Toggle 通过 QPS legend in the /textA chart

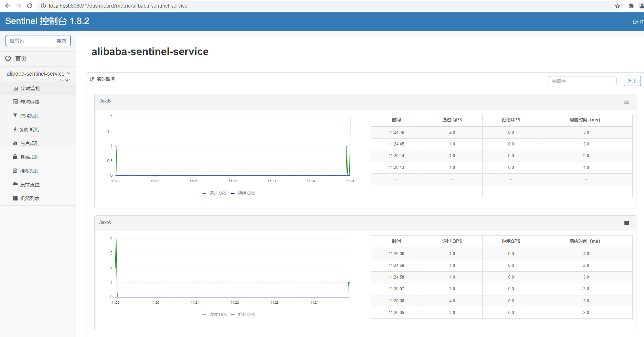(x=214, y=315)
